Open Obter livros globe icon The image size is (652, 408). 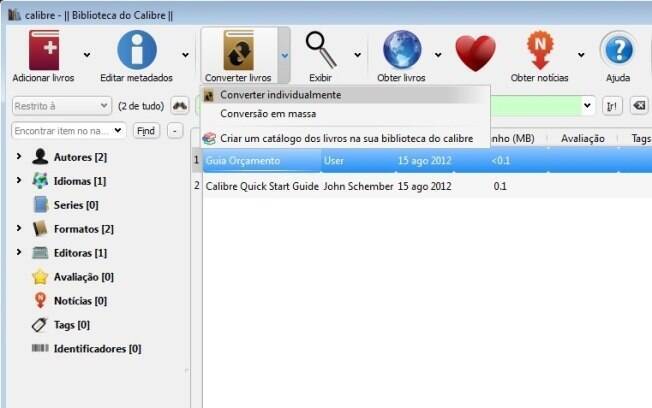tap(402, 50)
